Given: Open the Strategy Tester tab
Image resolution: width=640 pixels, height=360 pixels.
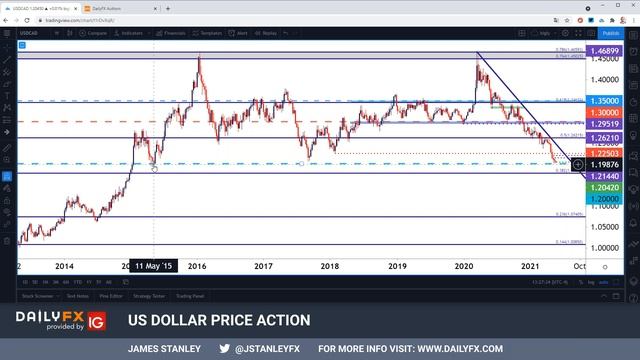Looking at the screenshot, I should pos(149,296).
